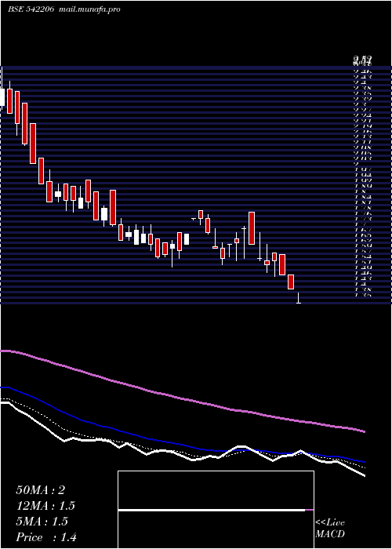Click the "mail.munafa.pro" source label
392x549 pixels.
click(x=89, y=9)
